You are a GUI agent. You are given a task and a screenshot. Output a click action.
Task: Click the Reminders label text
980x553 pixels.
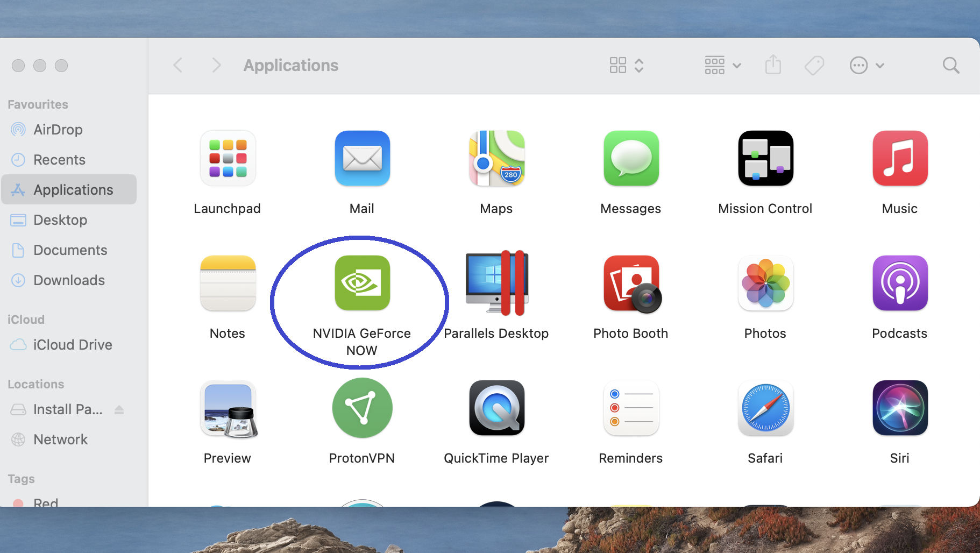(x=631, y=458)
